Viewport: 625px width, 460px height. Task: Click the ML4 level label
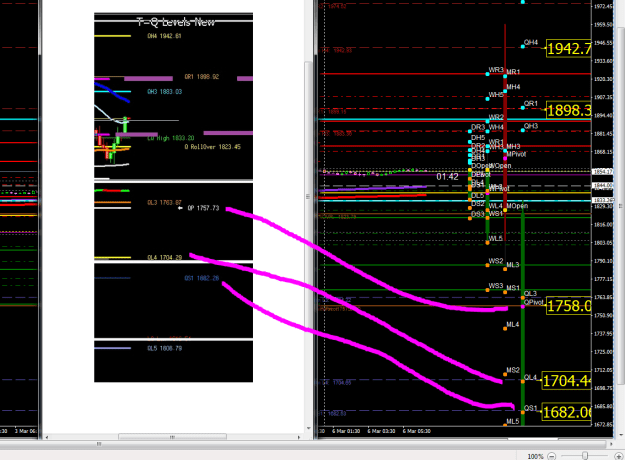[513, 325]
